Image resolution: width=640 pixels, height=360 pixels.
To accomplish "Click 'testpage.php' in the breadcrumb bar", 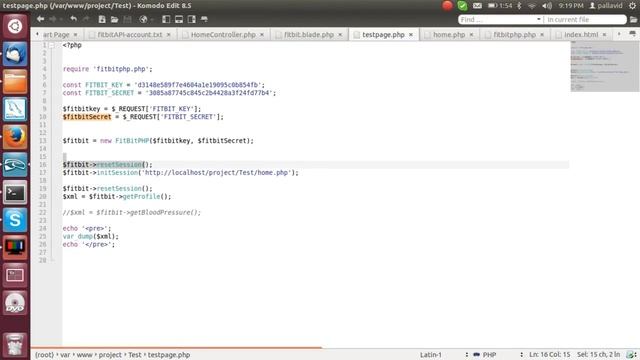I will tap(169, 355).
